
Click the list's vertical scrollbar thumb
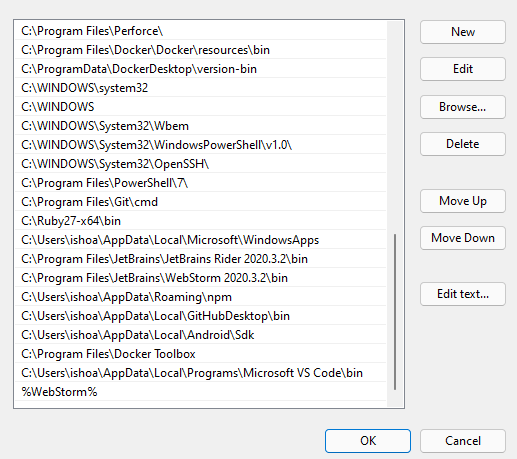(395, 312)
